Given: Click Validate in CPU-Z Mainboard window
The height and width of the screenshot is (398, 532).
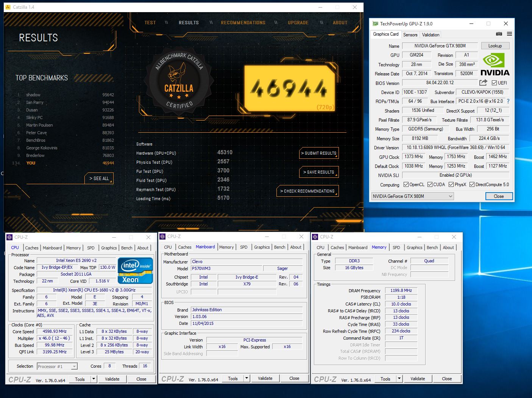Looking at the screenshot, I should point(265,378).
